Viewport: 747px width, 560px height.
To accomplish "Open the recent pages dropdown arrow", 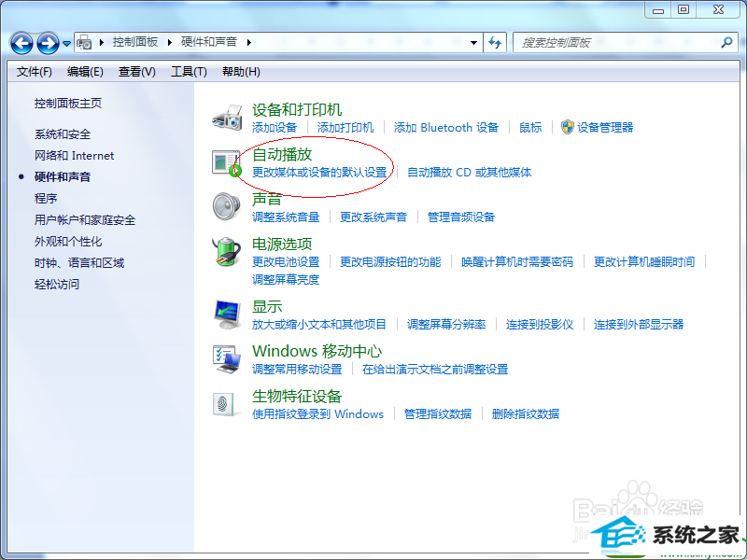I will (x=66, y=44).
